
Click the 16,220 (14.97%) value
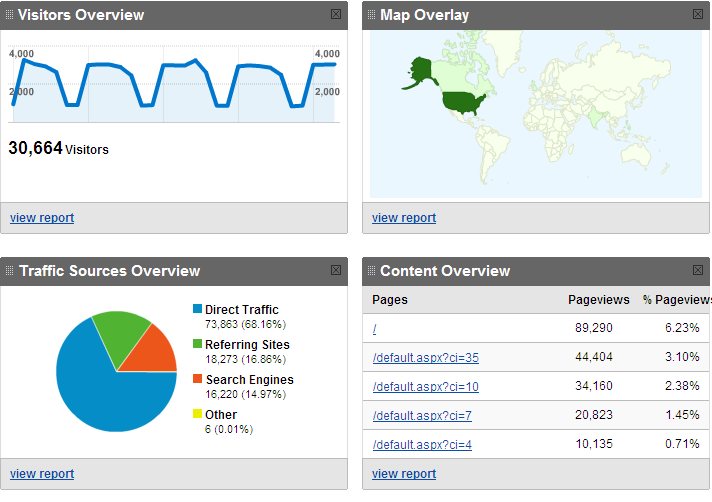point(245,394)
